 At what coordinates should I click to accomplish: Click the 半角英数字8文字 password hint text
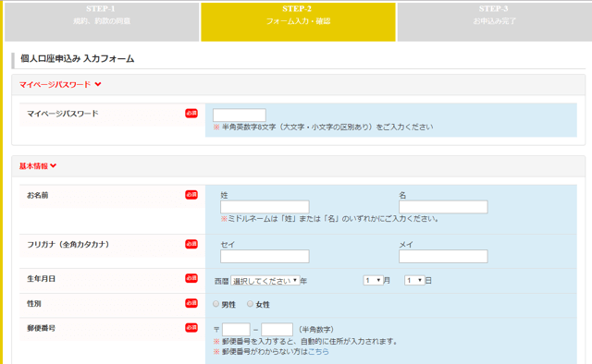click(x=323, y=127)
